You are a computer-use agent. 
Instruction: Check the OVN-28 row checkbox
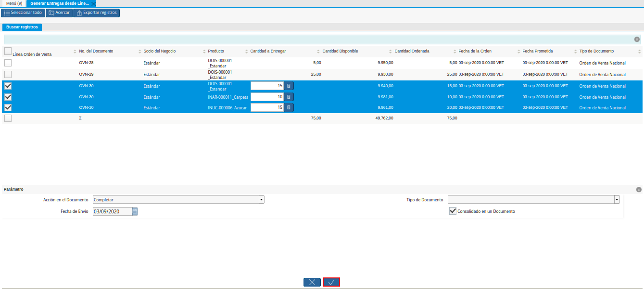pos(8,63)
